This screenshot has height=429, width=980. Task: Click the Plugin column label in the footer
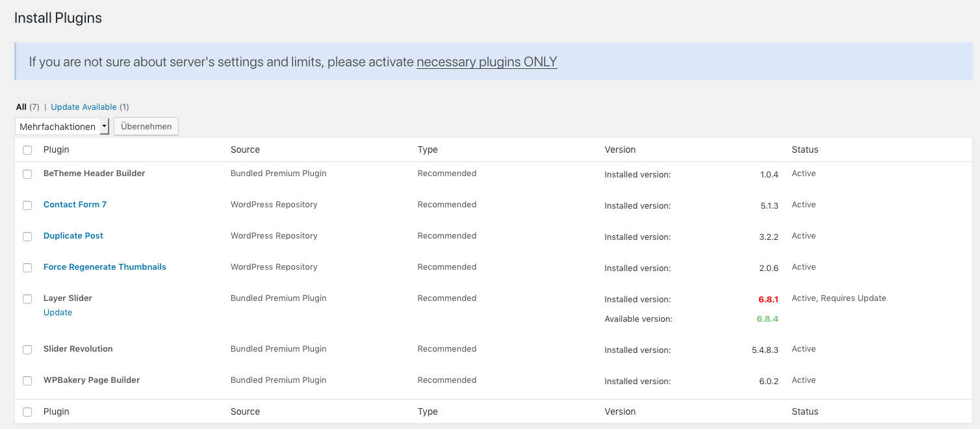(57, 411)
